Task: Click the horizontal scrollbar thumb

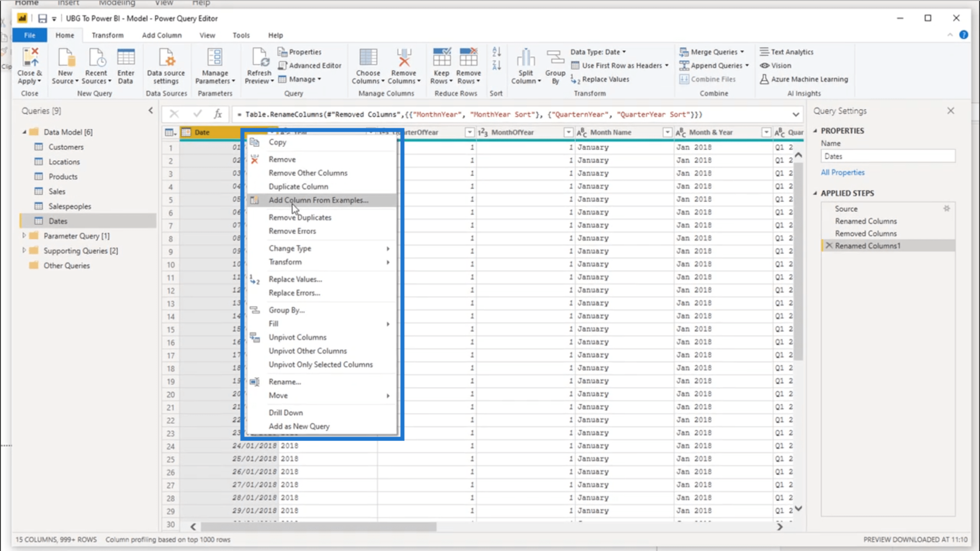Action: (319, 527)
